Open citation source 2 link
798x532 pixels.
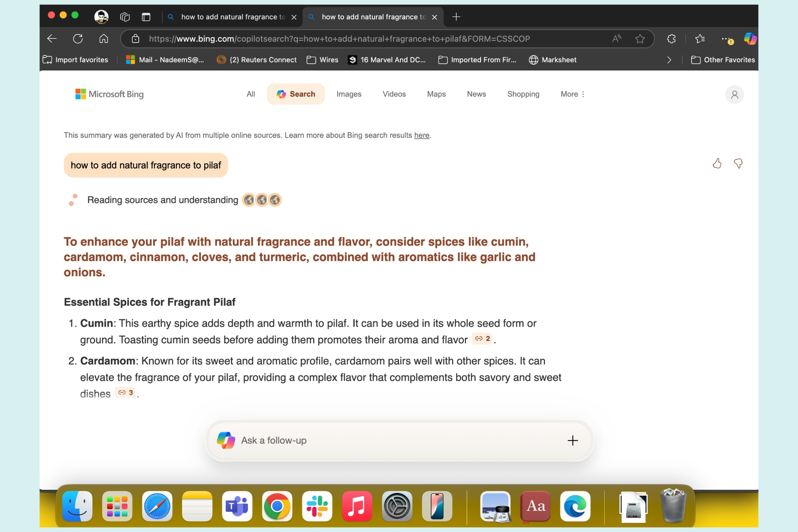483,339
